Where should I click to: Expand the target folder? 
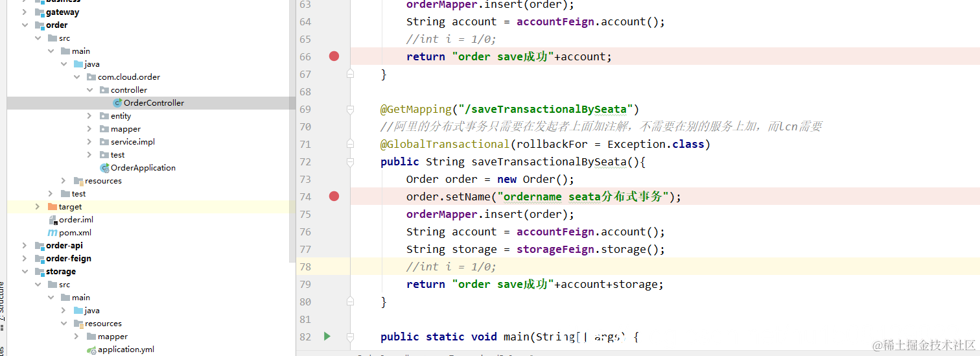(38, 206)
